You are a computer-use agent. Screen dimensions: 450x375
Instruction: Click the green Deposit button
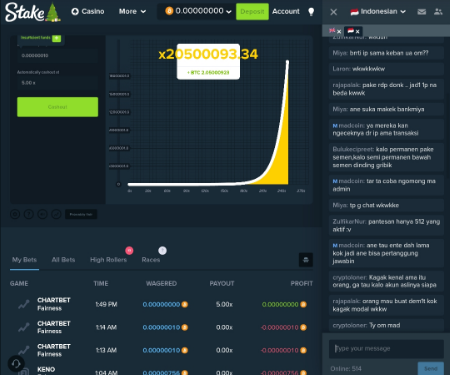[252, 12]
